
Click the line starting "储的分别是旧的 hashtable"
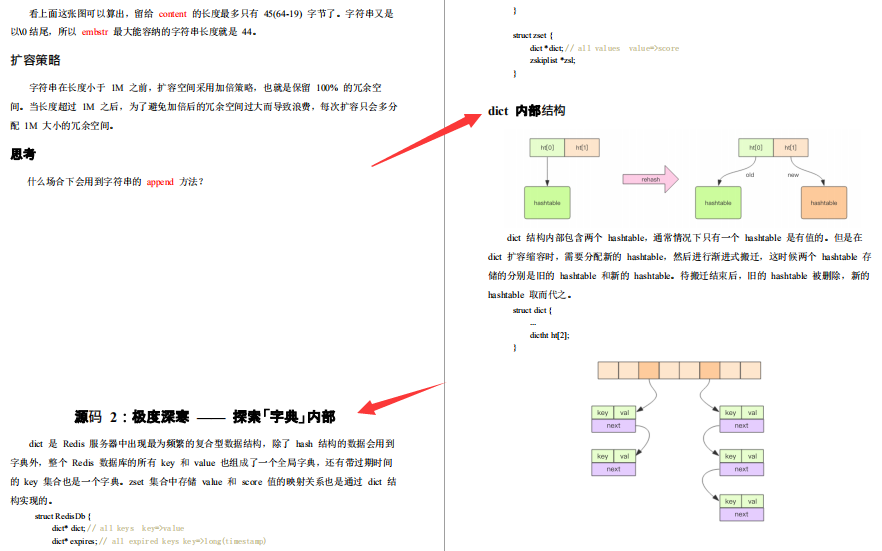point(678,276)
